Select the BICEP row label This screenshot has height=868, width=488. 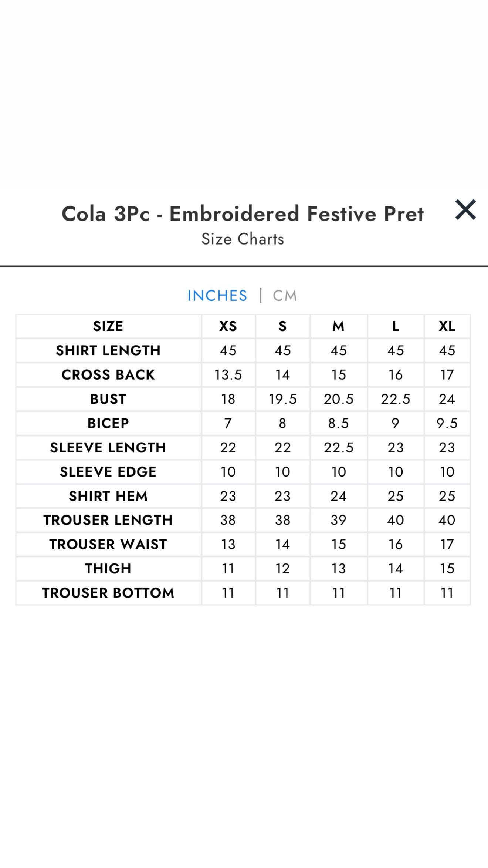pyautogui.click(x=108, y=423)
